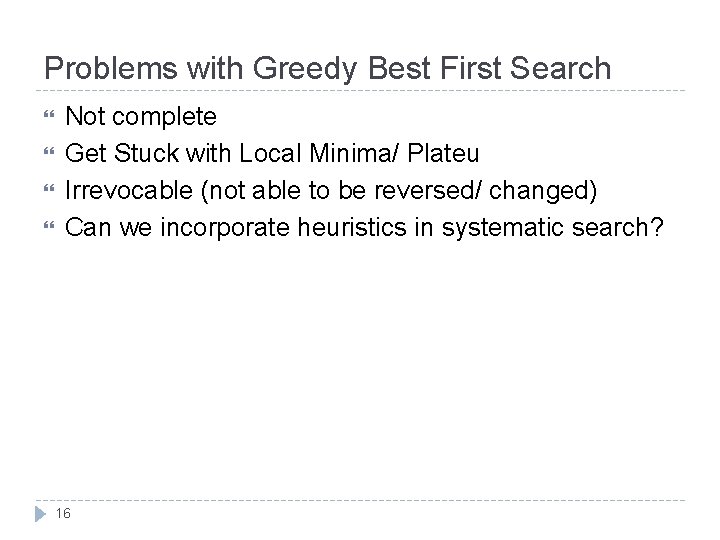
Task: Click the "Not complete" bullet text
Action: (x=141, y=117)
